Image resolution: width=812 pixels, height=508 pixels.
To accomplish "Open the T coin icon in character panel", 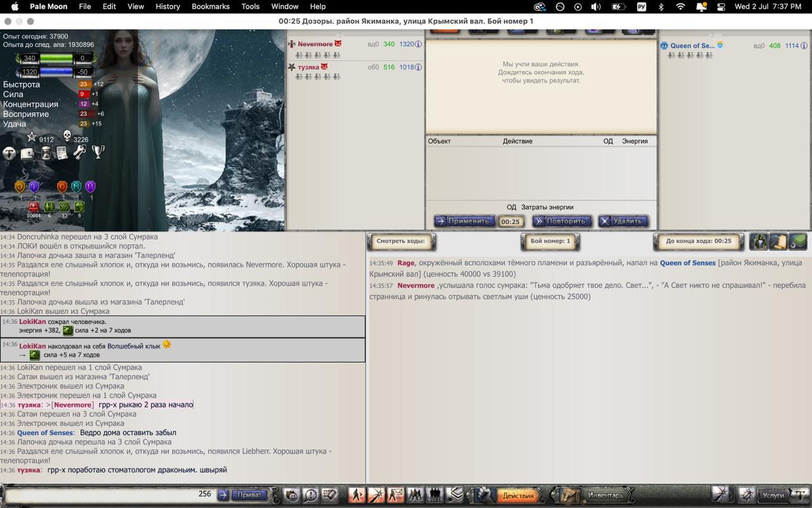I will click(x=10, y=153).
